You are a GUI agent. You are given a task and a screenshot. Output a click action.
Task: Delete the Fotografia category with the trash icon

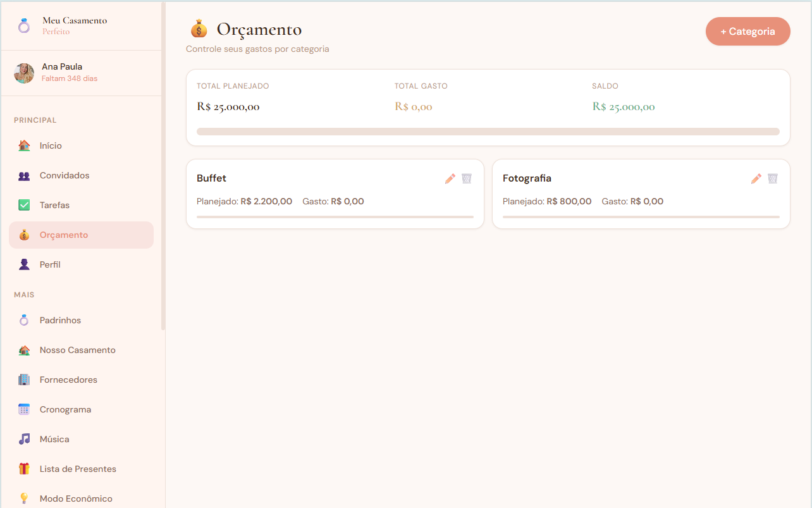773,178
